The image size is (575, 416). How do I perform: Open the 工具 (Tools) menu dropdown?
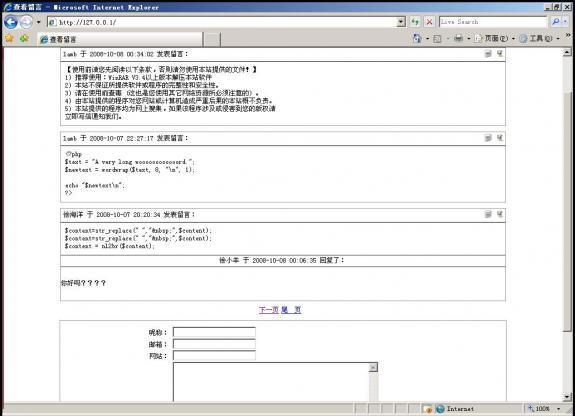coord(558,39)
